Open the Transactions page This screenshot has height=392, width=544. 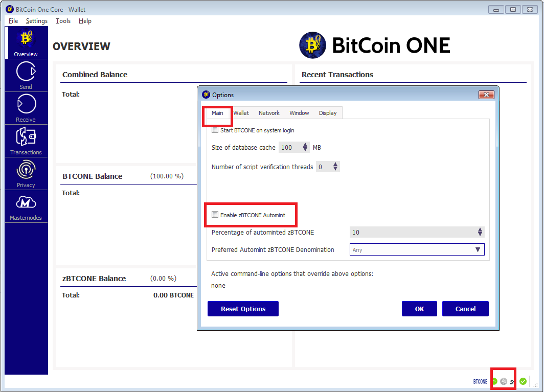pos(26,141)
